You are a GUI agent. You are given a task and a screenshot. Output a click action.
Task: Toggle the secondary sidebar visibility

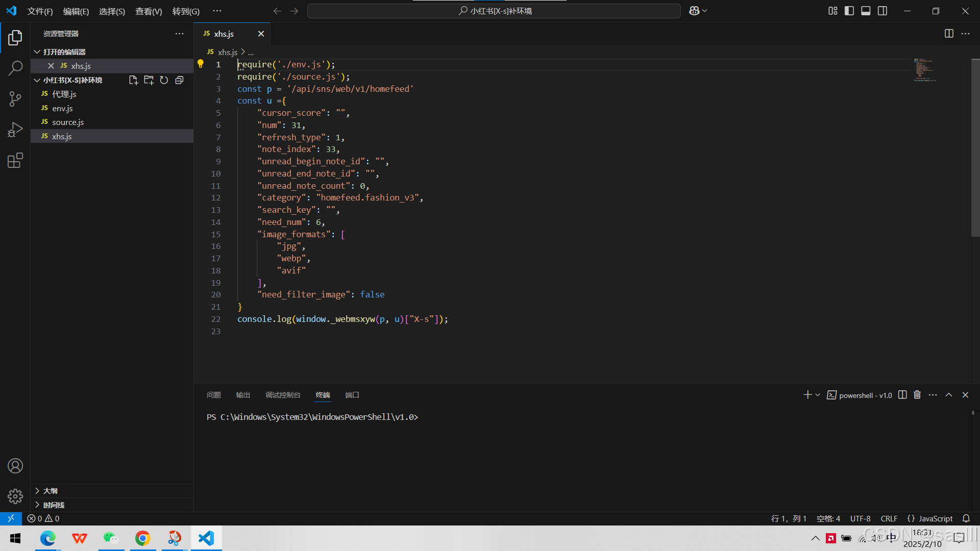[883, 11]
